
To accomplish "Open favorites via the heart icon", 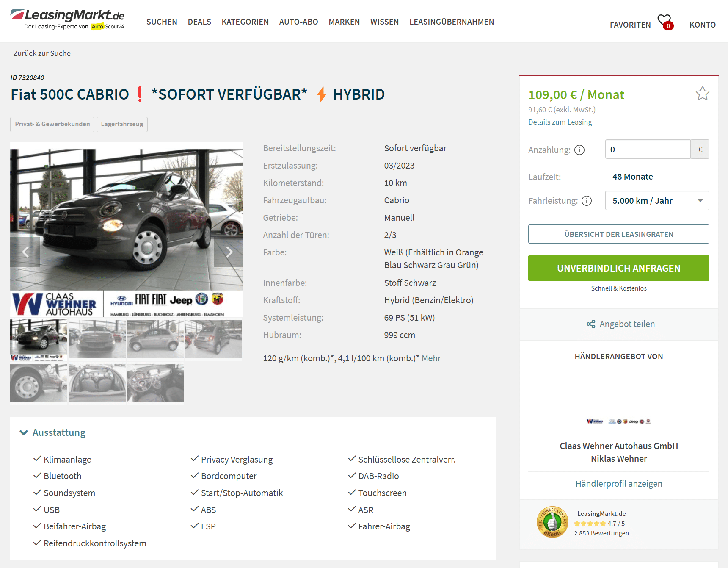I will point(665,22).
